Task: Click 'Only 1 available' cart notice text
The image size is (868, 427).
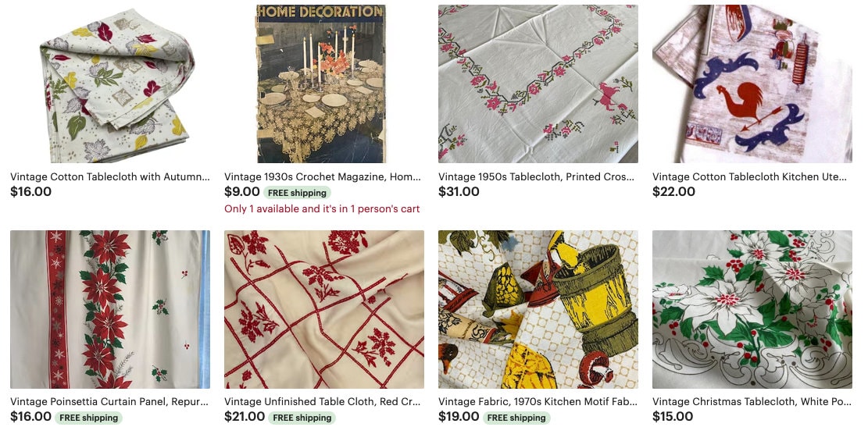Action: pos(322,208)
